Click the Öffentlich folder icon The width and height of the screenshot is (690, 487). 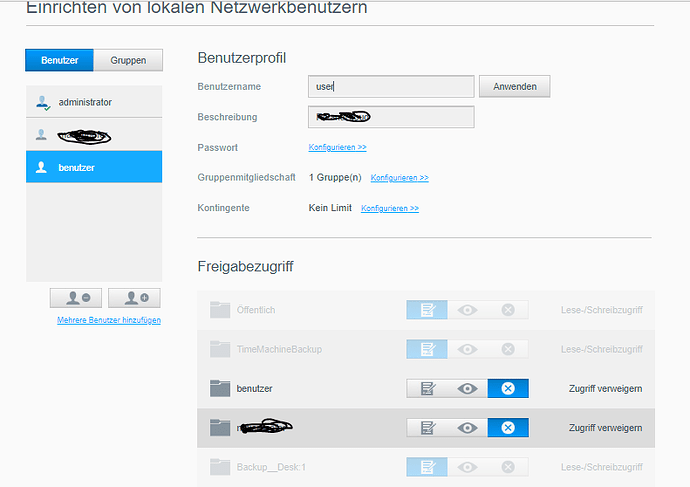220,309
